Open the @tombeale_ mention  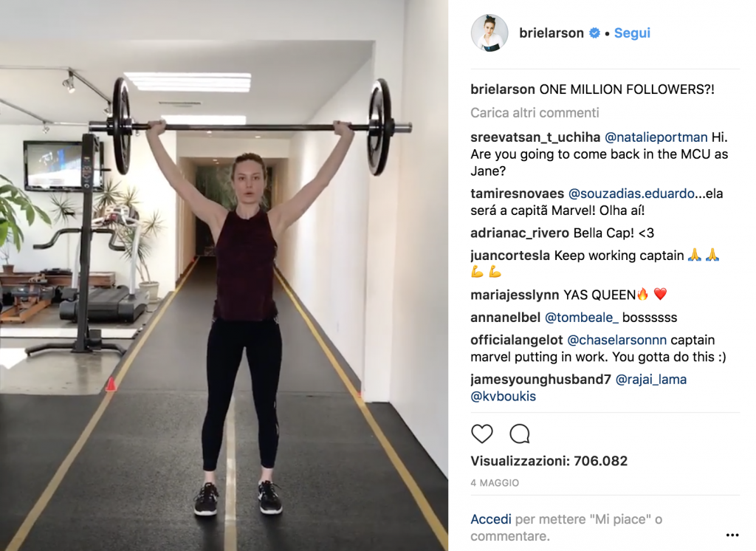point(582,318)
